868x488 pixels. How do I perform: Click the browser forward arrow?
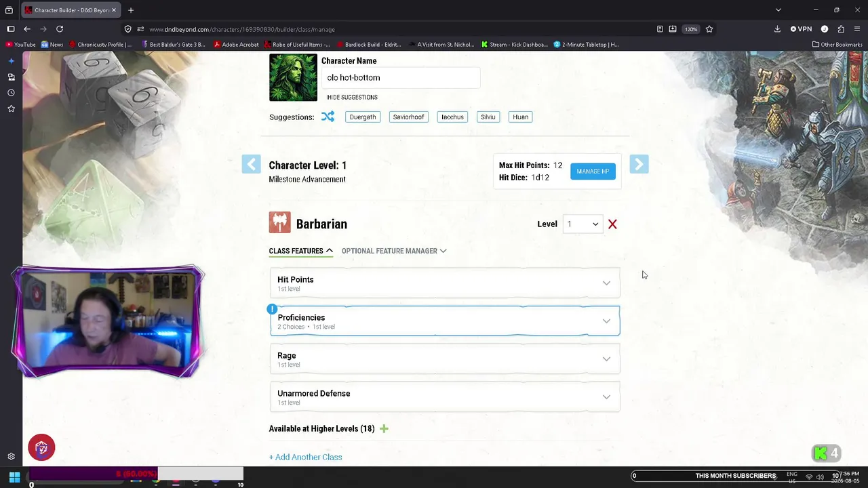pyautogui.click(x=43, y=29)
